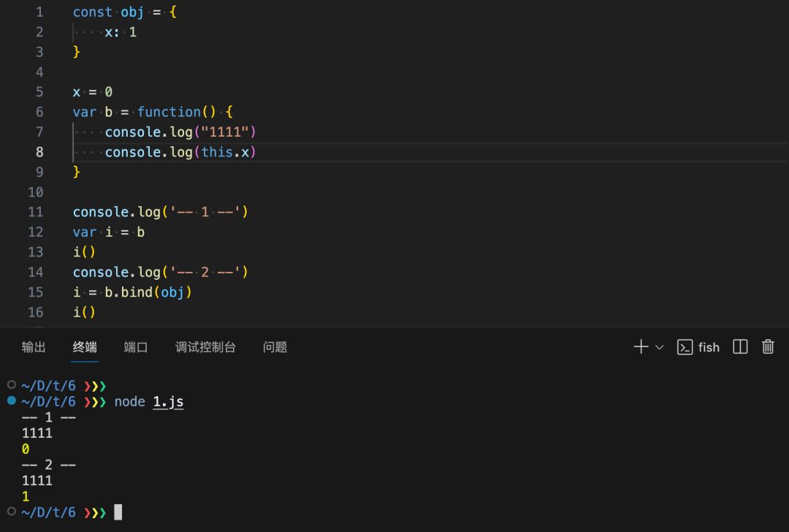
Task: Show the 问题 panel tab
Action: coord(275,347)
